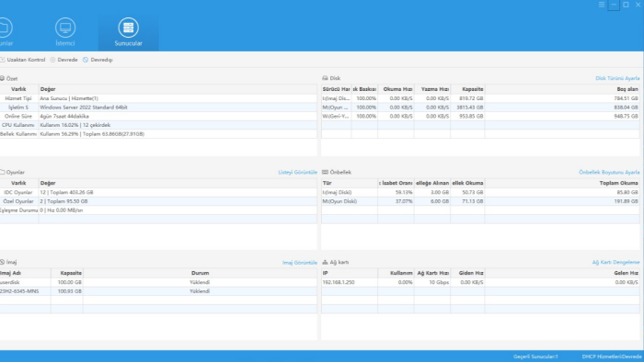Click the Önbellek panel icon
Image resolution: width=644 pixels, height=362 pixels.
click(x=325, y=172)
